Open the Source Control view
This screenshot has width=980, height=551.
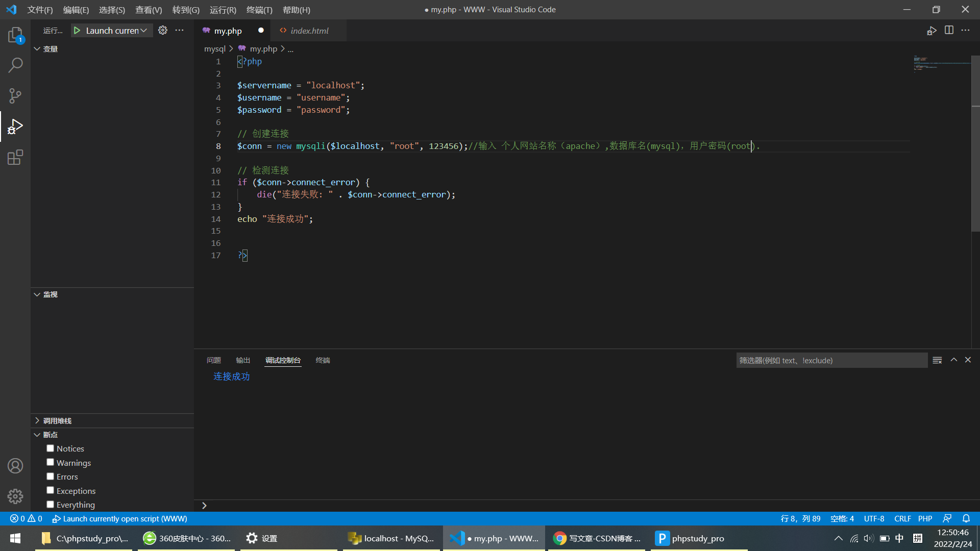15,96
